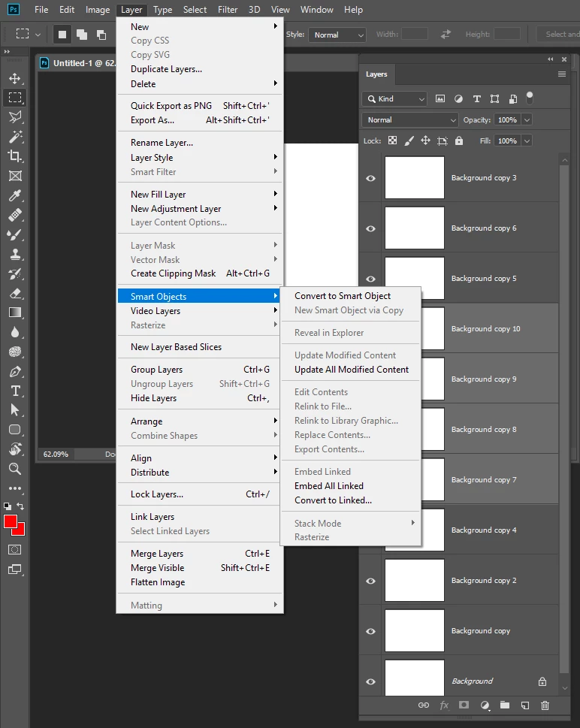This screenshot has height=728, width=580.
Task: Click the Layers panel scrollbar
Action: [x=565, y=418]
